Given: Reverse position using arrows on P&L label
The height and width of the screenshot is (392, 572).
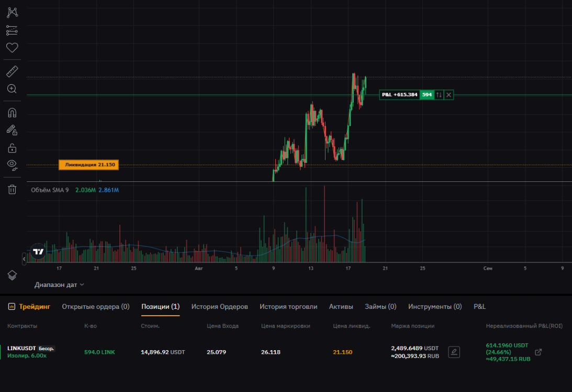Looking at the screenshot, I should (x=439, y=95).
